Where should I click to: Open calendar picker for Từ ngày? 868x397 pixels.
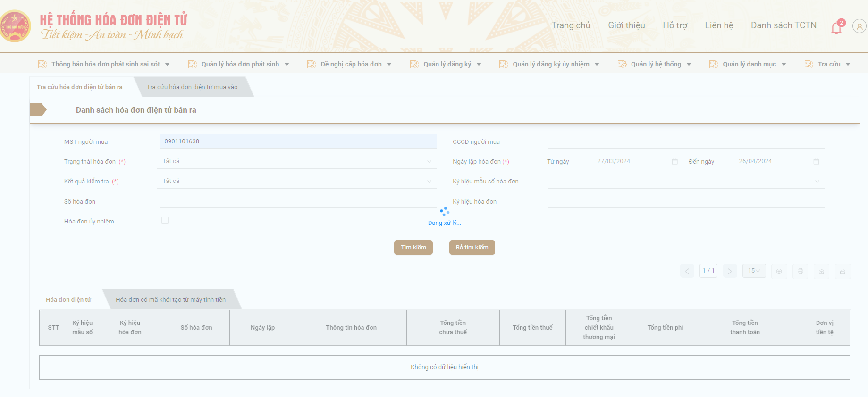click(674, 162)
